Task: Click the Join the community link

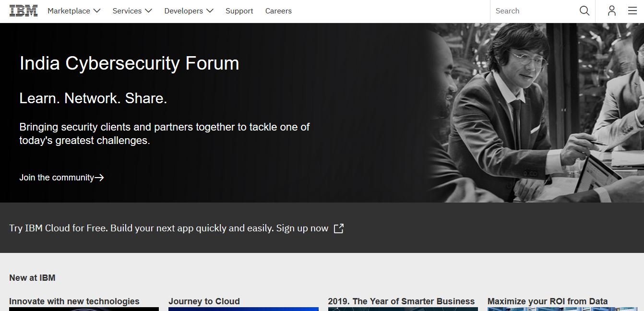Action: pyautogui.click(x=57, y=178)
